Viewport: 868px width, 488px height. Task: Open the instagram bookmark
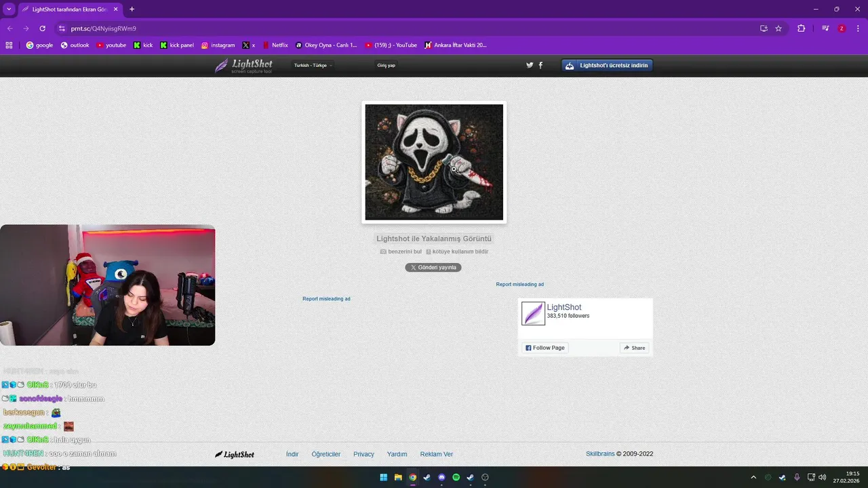pyautogui.click(x=218, y=45)
